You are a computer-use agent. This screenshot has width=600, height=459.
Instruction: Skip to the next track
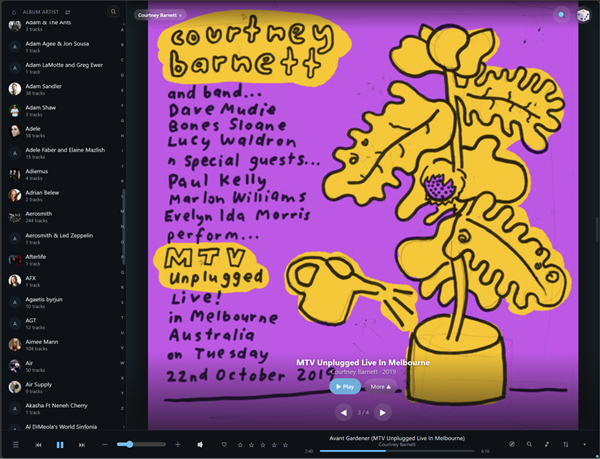82,444
